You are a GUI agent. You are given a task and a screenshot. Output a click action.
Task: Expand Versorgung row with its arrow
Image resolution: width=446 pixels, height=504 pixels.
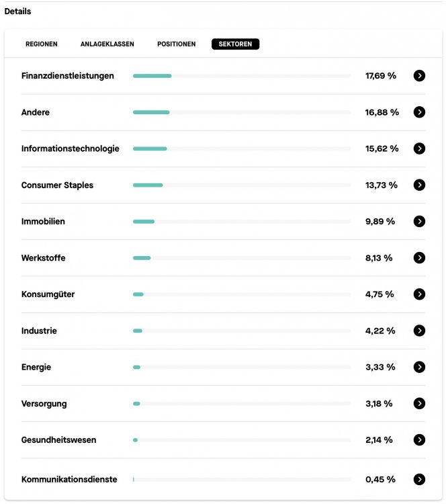pos(419,403)
